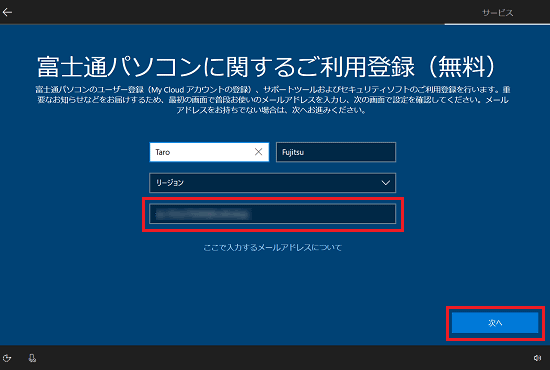Click the microphone icon in bottom bar
This screenshot has height=370, width=550.
[32, 358]
